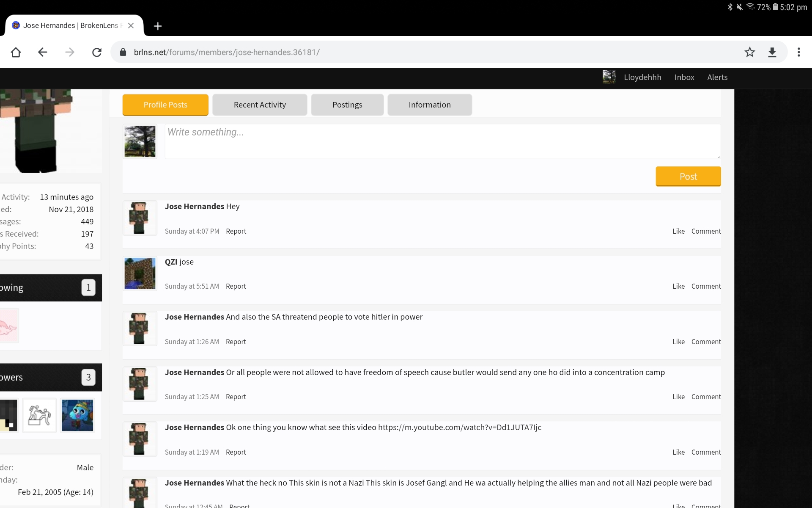
Task: Go to the browser home page
Action: tap(16, 52)
